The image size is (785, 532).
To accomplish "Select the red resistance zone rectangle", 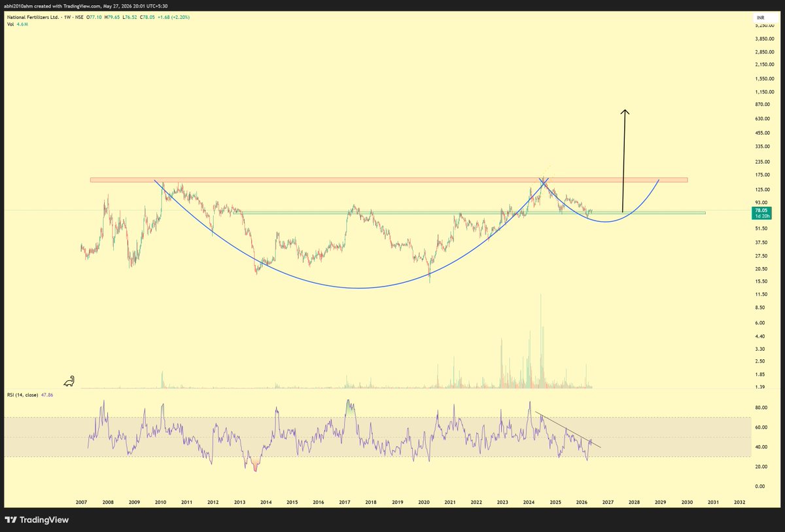I will (x=389, y=179).
